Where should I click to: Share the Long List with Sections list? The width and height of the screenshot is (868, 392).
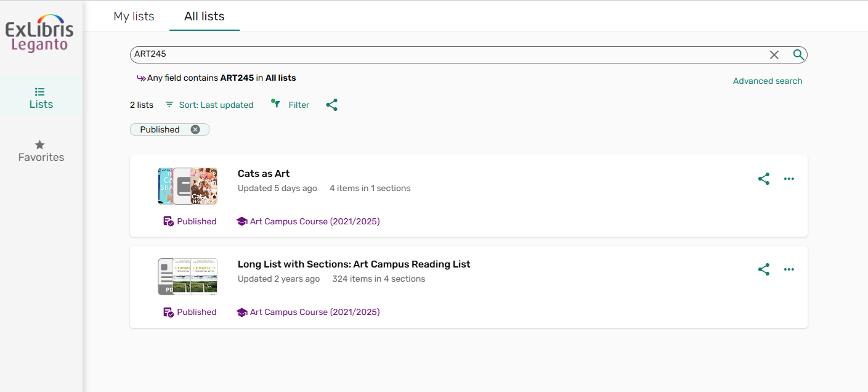pyautogui.click(x=764, y=269)
